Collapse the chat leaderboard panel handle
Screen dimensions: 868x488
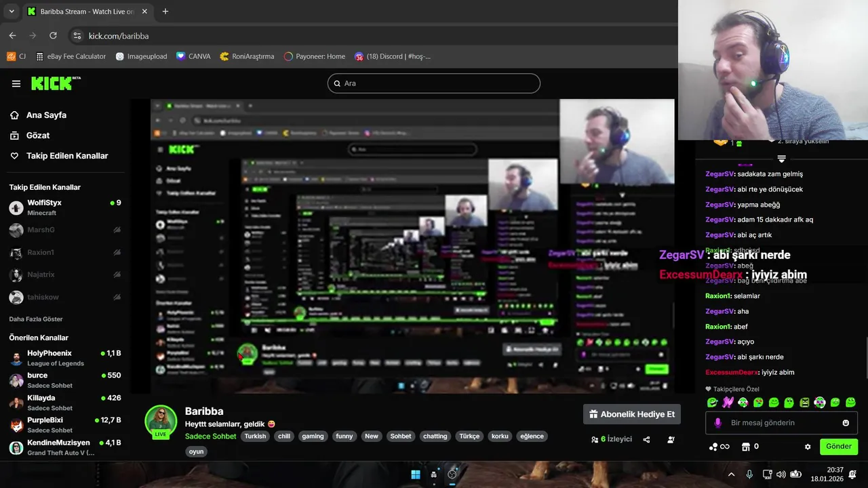[x=781, y=159]
